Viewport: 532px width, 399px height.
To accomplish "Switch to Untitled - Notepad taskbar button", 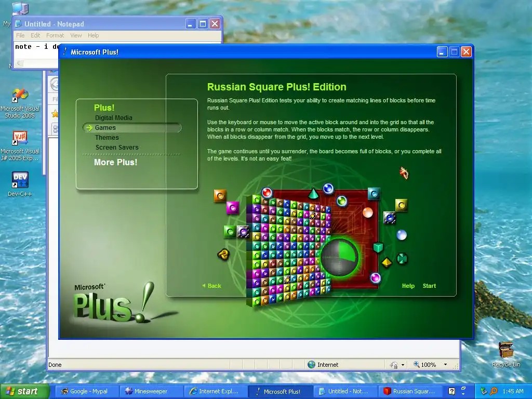I will [x=345, y=391].
